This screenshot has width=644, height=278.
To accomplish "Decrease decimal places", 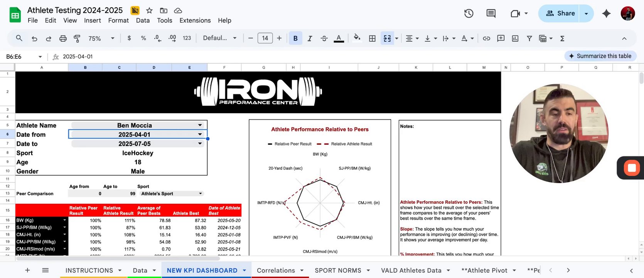I will pyautogui.click(x=157, y=38).
